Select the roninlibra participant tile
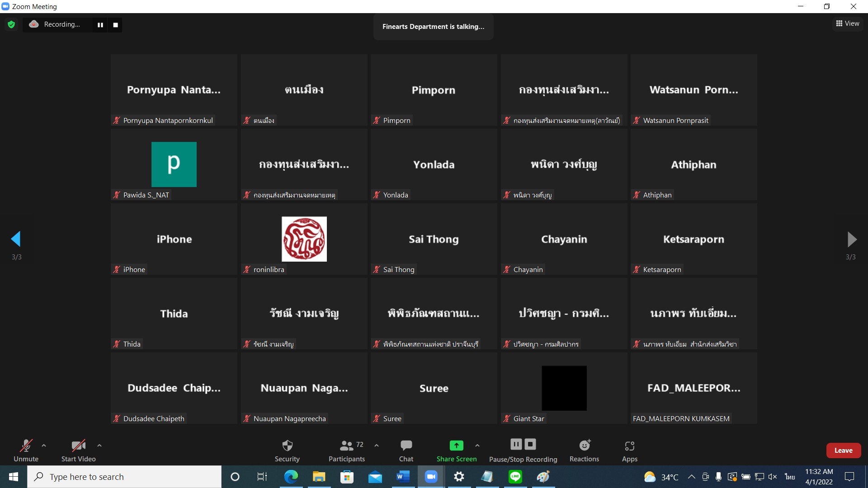The image size is (868, 488). [304, 239]
